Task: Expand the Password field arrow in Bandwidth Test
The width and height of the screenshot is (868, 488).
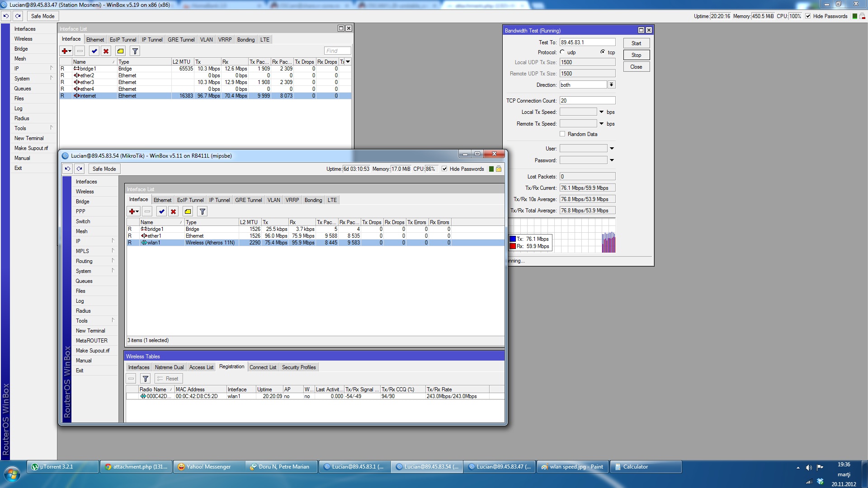Action: coord(612,160)
